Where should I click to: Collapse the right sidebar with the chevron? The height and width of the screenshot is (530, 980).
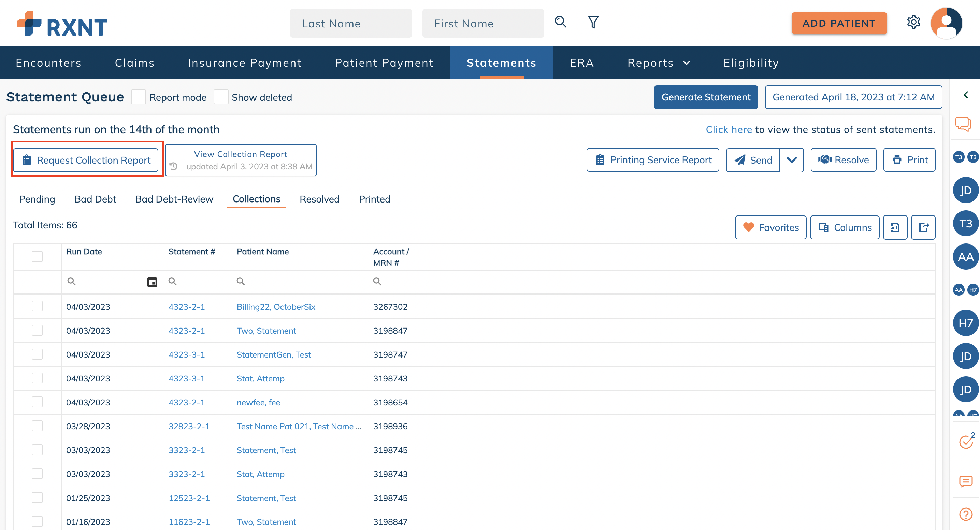point(966,95)
